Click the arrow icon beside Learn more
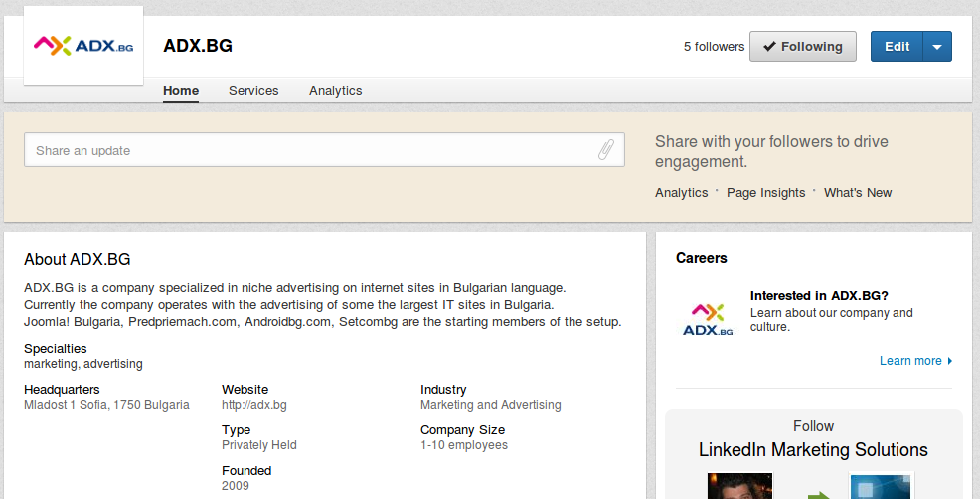 click(950, 361)
